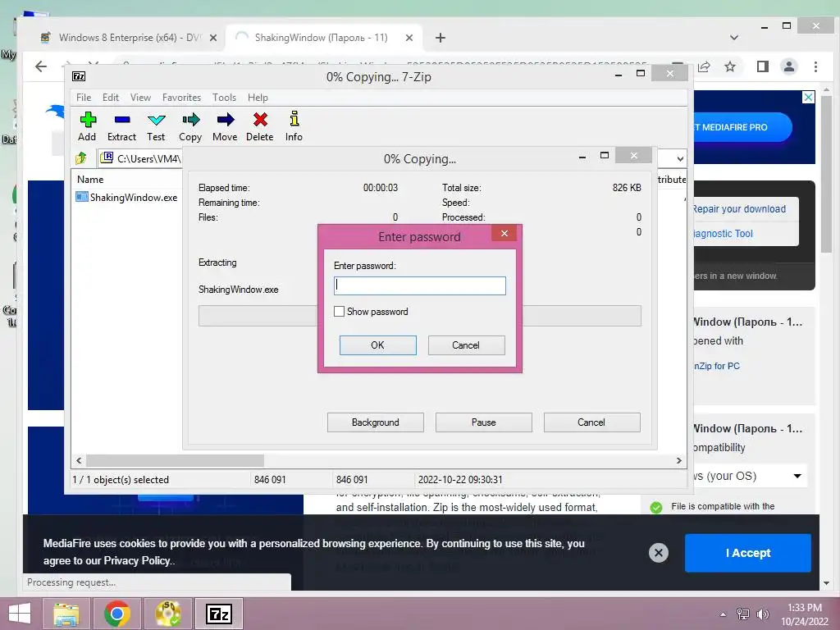
Task: Go back in Chrome
Action: (41, 66)
